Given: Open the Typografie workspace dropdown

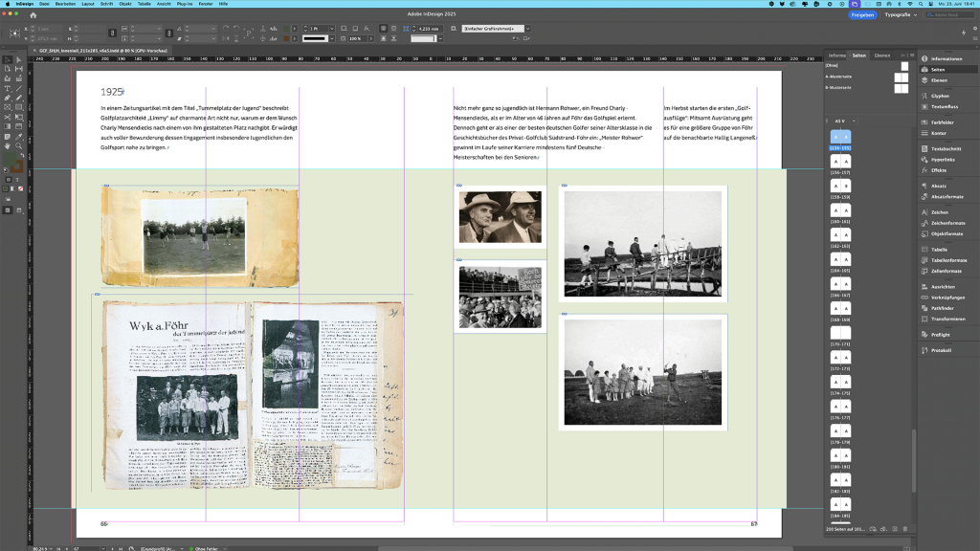Looking at the screenshot, I should [x=900, y=15].
